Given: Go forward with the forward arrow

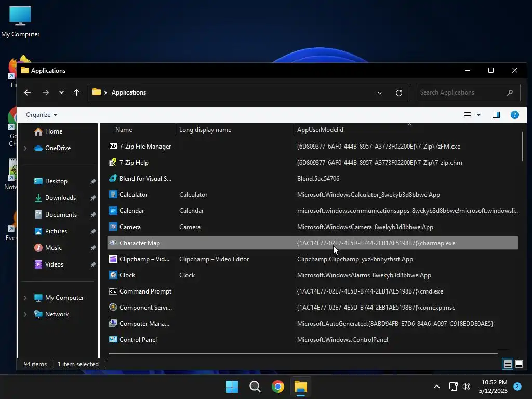Looking at the screenshot, I should pyautogui.click(x=46, y=92).
